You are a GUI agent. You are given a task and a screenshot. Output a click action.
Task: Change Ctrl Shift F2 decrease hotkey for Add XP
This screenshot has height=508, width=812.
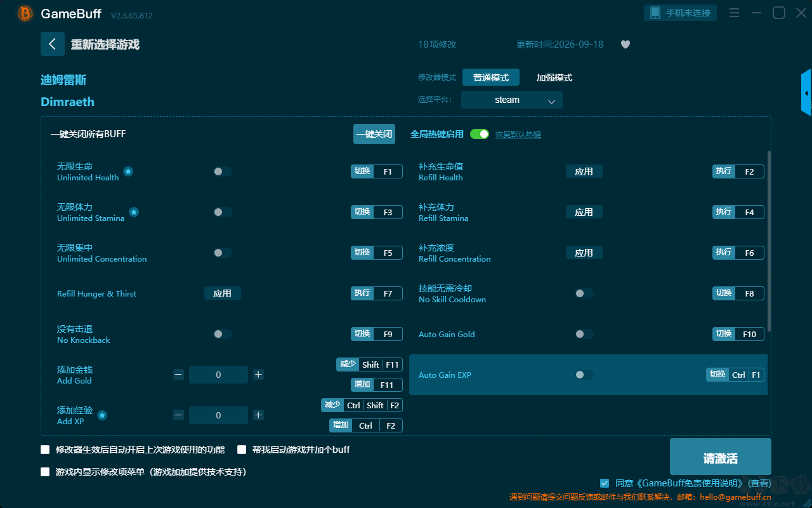[x=373, y=405]
